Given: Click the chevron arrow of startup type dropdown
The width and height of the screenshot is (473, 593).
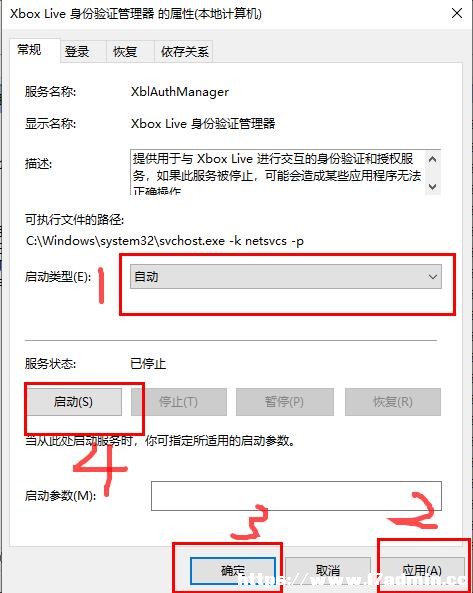Looking at the screenshot, I should [x=433, y=277].
